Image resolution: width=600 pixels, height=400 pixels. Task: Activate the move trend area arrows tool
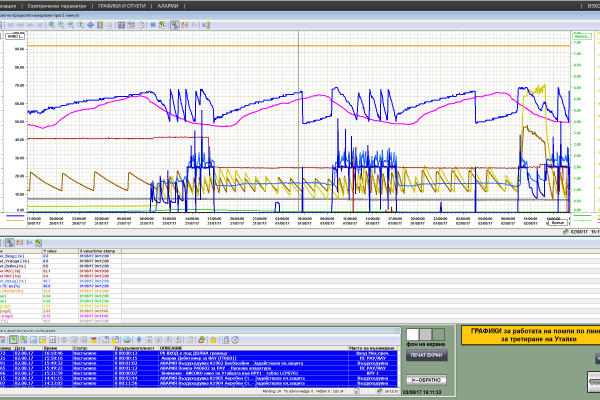click(x=91, y=25)
